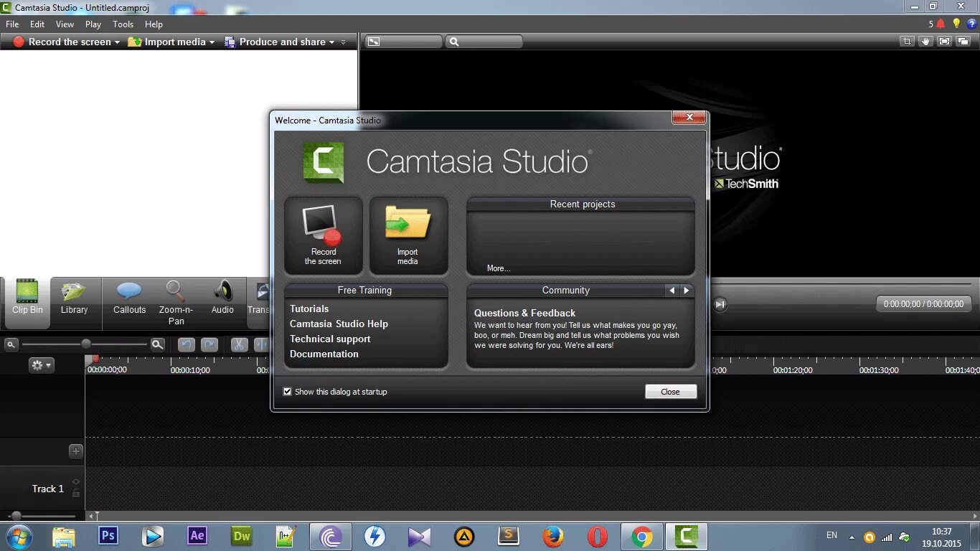This screenshot has height=551, width=980.
Task: Uncheck Show this dialog at startup
Action: pos(288,392)
